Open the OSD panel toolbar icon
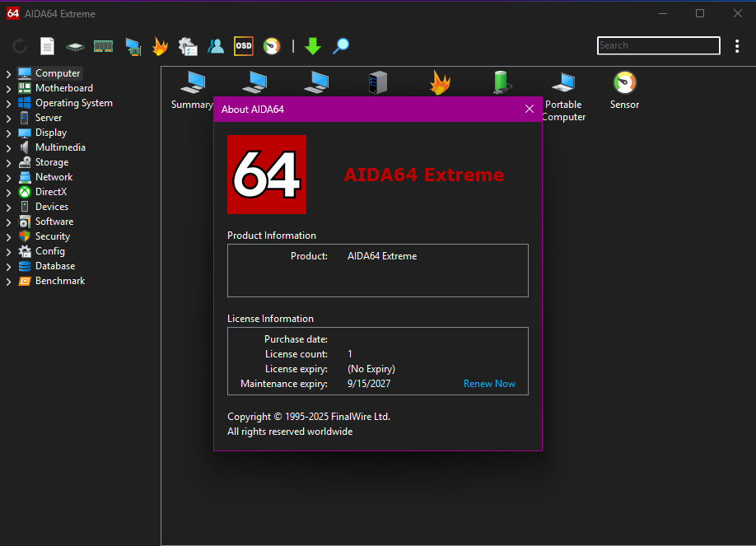 pyautogui.click(x=244, y=46)
